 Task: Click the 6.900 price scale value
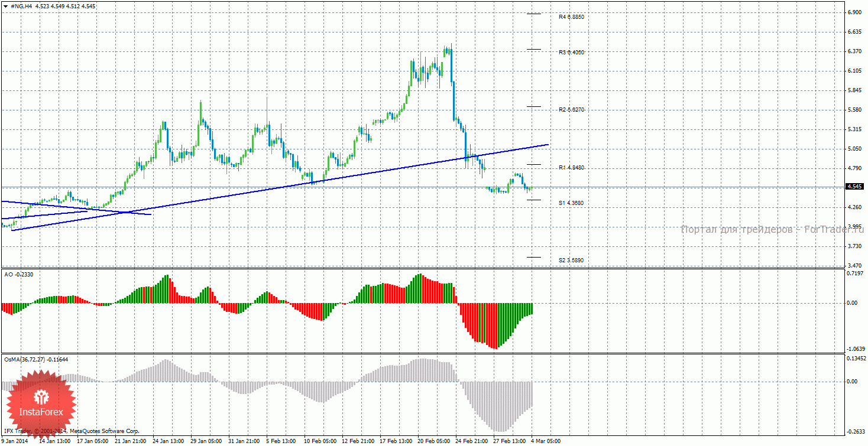854,12
